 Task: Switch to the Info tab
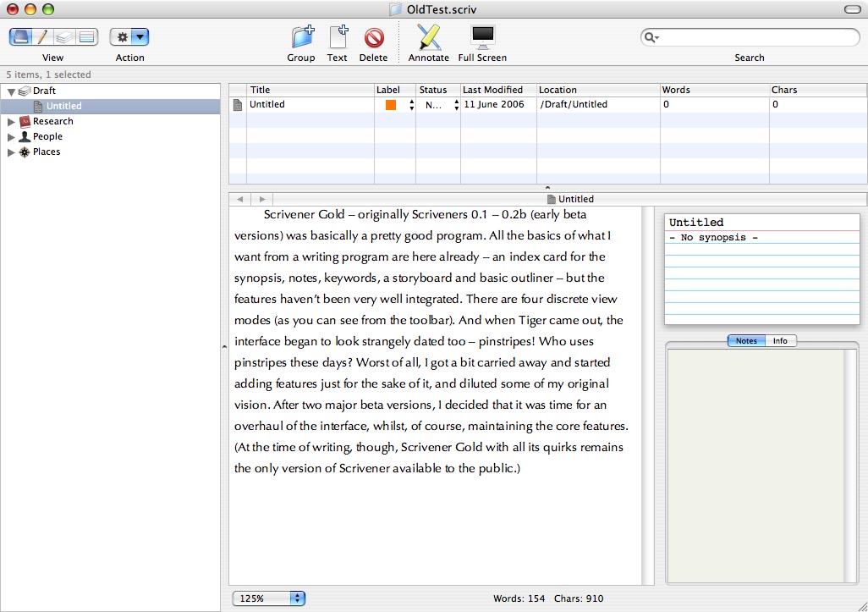coord(780,340)
